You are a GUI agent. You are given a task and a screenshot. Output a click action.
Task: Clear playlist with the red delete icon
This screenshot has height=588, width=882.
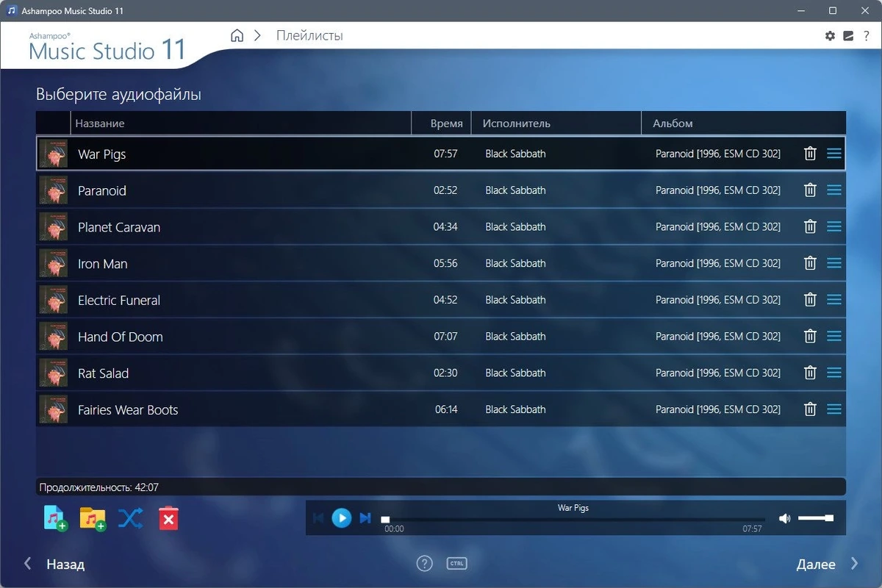(x=168, y=518)
